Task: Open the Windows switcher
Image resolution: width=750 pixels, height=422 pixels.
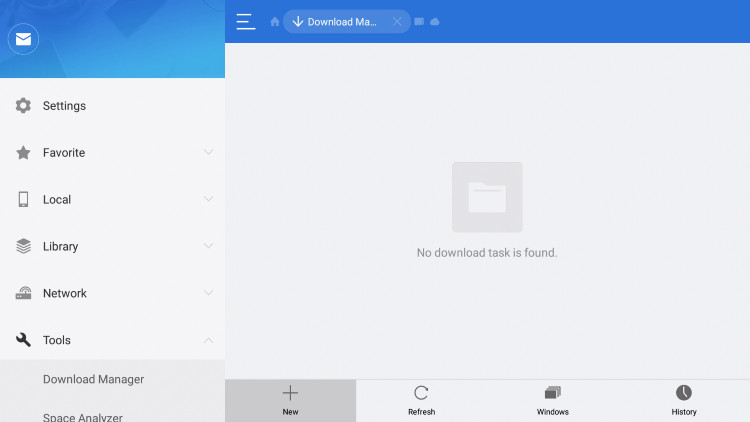Action: click(x=552, y=401)
